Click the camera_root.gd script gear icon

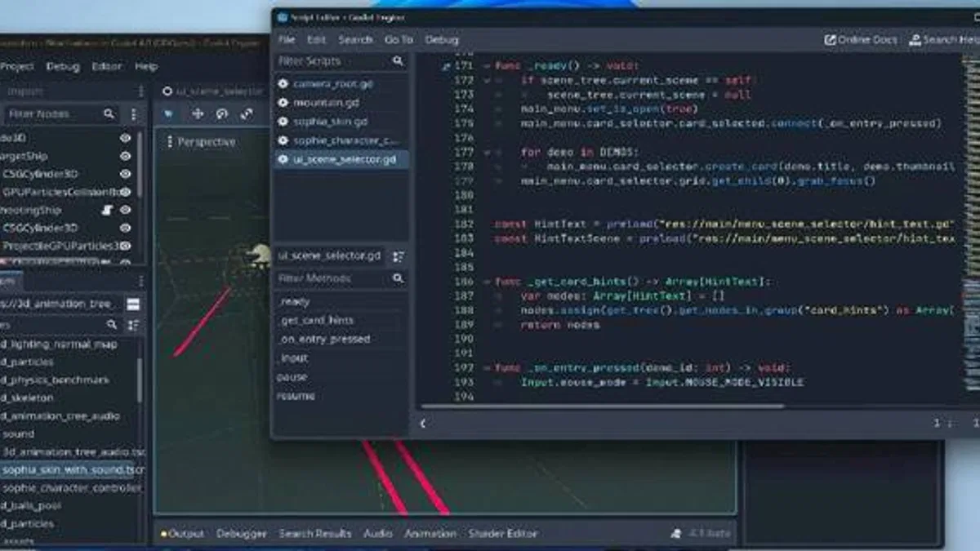pos(283,84)
